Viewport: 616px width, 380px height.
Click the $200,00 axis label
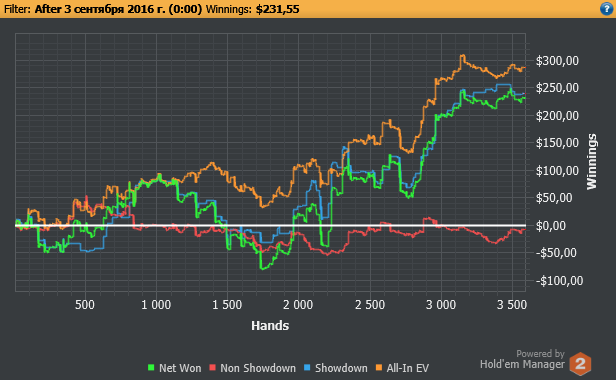click(x=557, y=116)
